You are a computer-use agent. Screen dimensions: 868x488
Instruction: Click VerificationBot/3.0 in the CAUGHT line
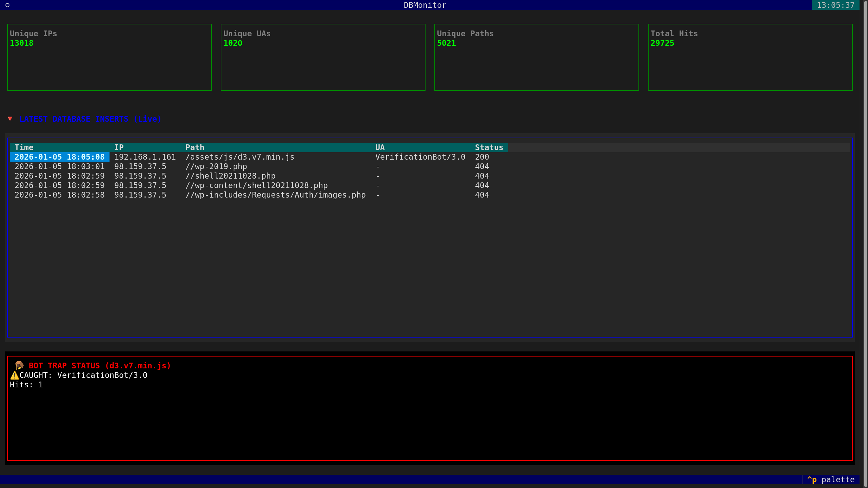[x=102, y=375]
